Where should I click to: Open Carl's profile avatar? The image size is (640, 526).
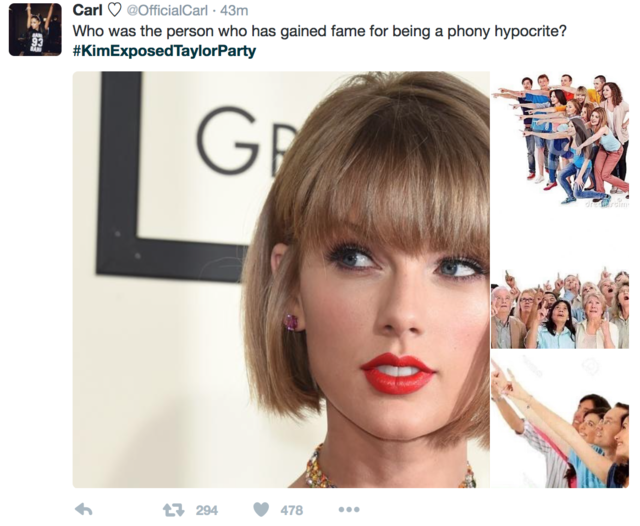[x=35, y=29]
